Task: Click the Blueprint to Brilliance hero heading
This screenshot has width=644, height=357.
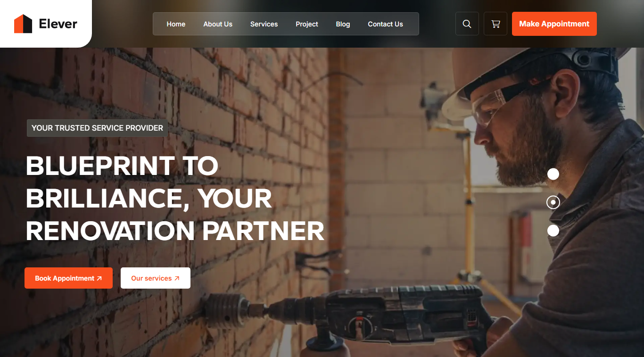Action: (x=175, y=198)
